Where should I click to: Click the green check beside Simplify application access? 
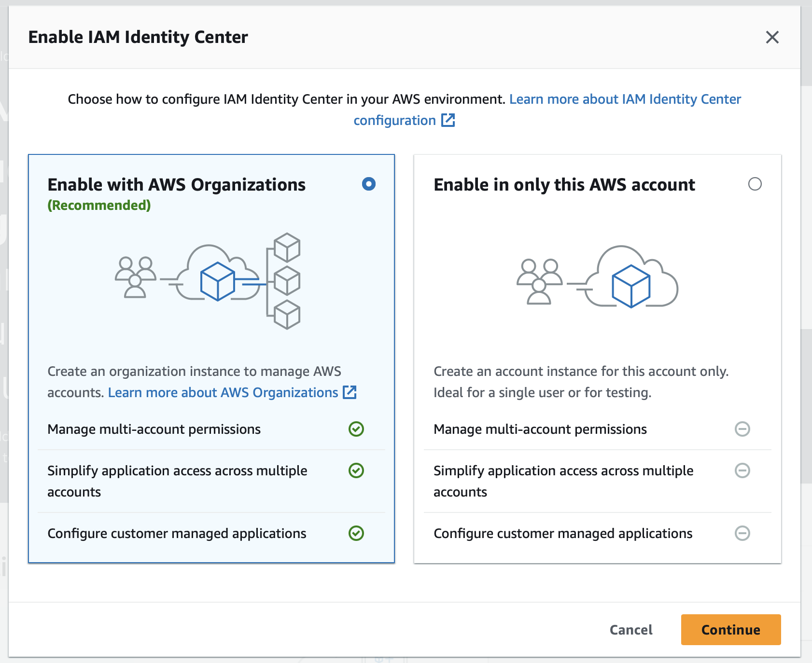coord(356,471)
